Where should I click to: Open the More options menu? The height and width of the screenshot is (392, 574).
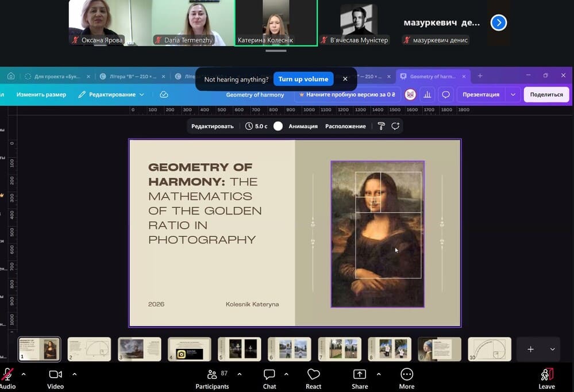pos(407,378)
